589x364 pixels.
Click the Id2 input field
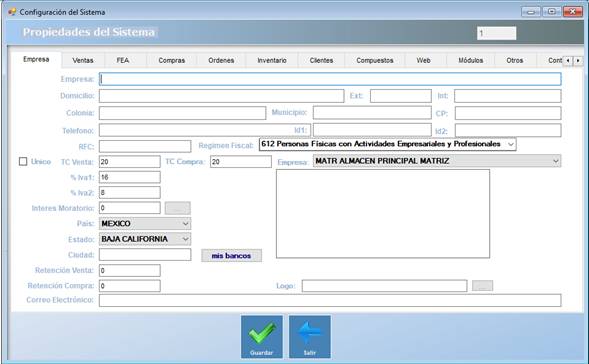(x=508, y=130)
